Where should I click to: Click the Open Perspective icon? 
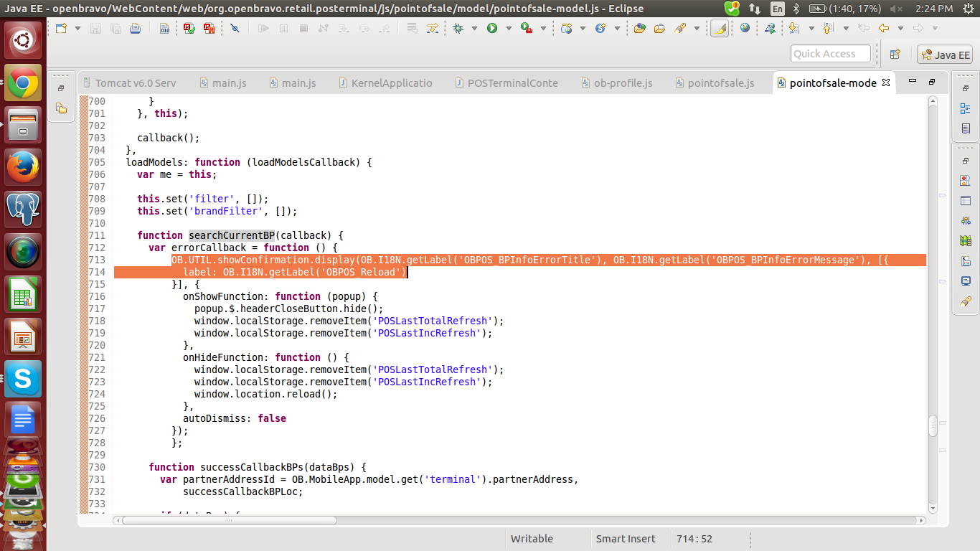[x=895, y=55]
